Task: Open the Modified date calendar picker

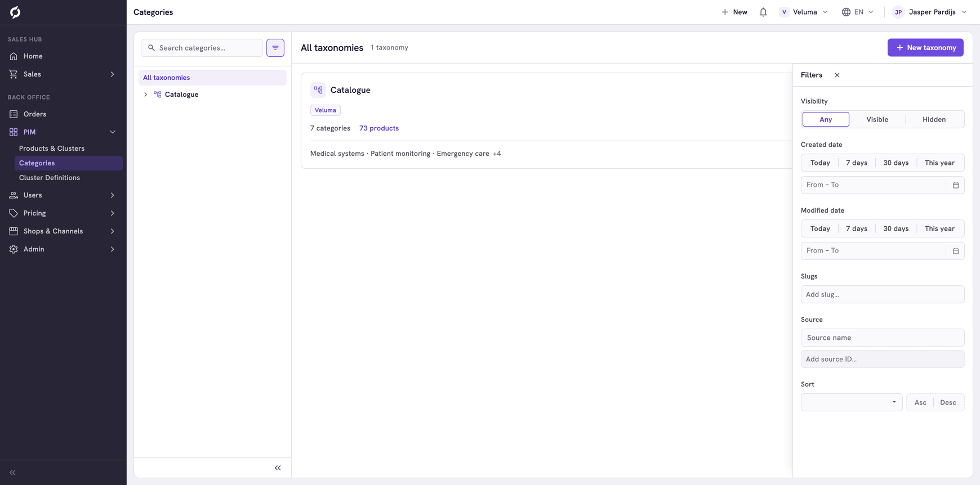Action: 956,251
